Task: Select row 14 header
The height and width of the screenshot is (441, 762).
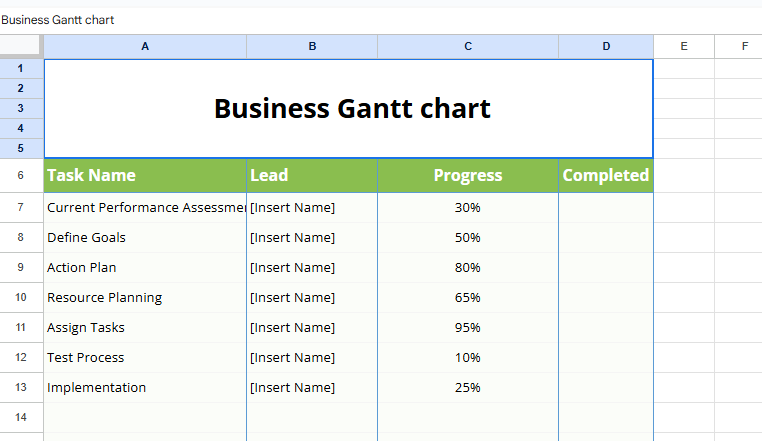Action: pos(21,417)
